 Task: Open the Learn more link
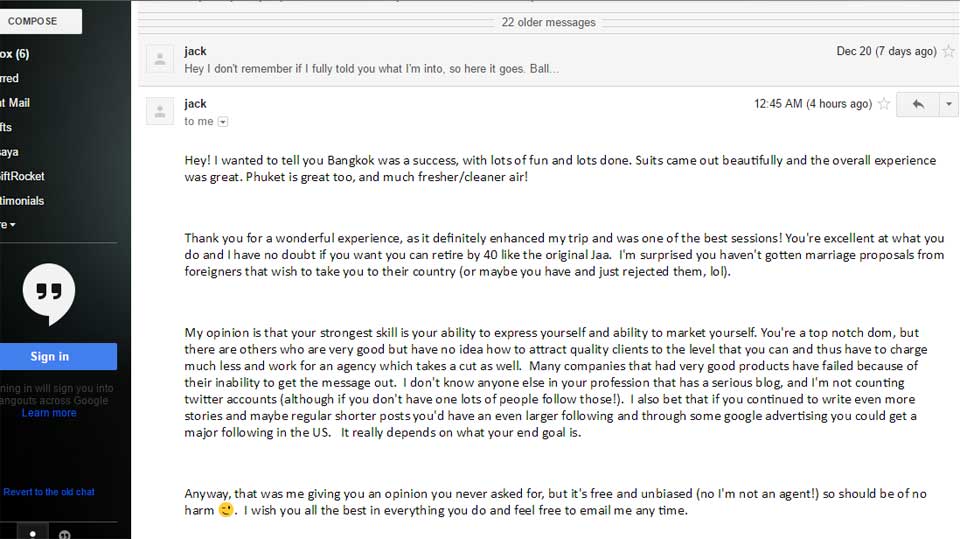point(49,413)
